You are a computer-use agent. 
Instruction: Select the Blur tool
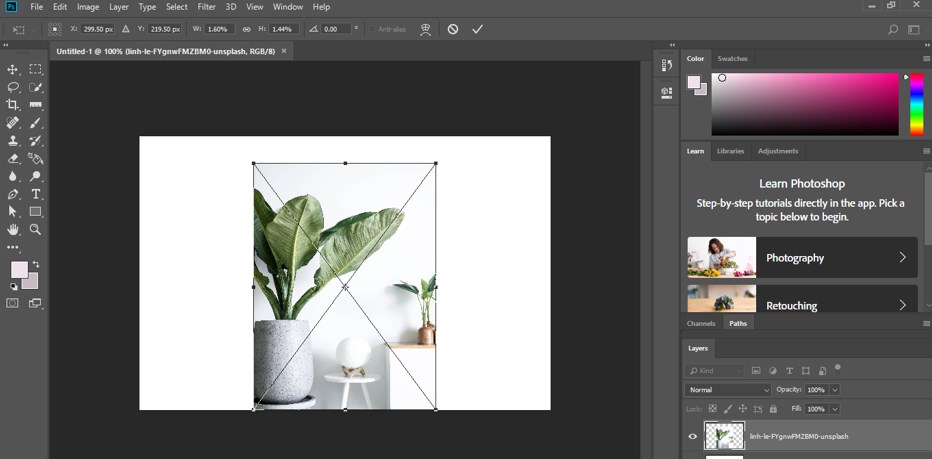(12, 177)
